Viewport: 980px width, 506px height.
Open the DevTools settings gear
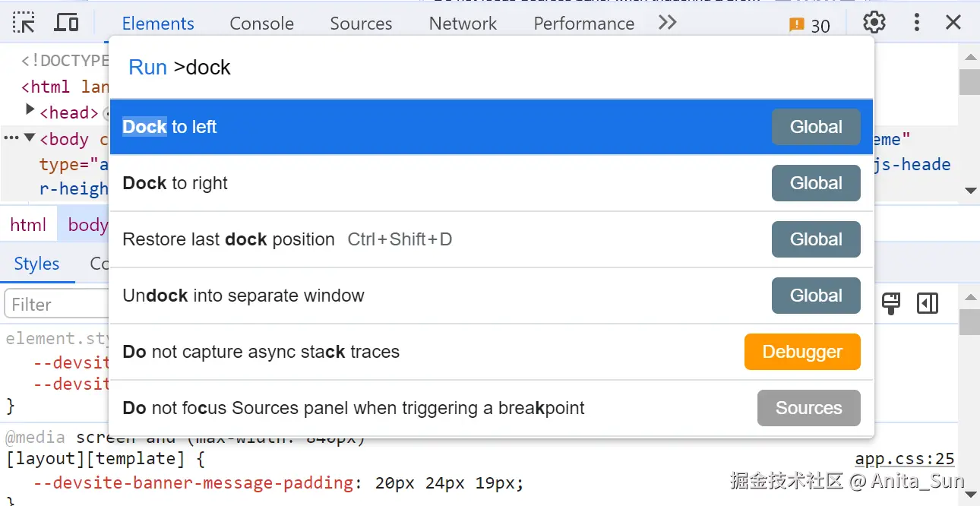point(874,23)
